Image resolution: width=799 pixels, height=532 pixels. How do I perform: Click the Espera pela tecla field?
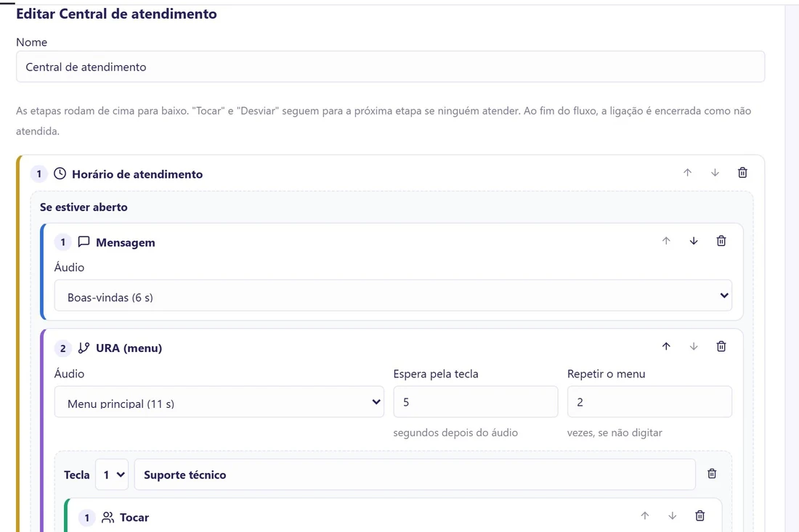pos(476,402)
